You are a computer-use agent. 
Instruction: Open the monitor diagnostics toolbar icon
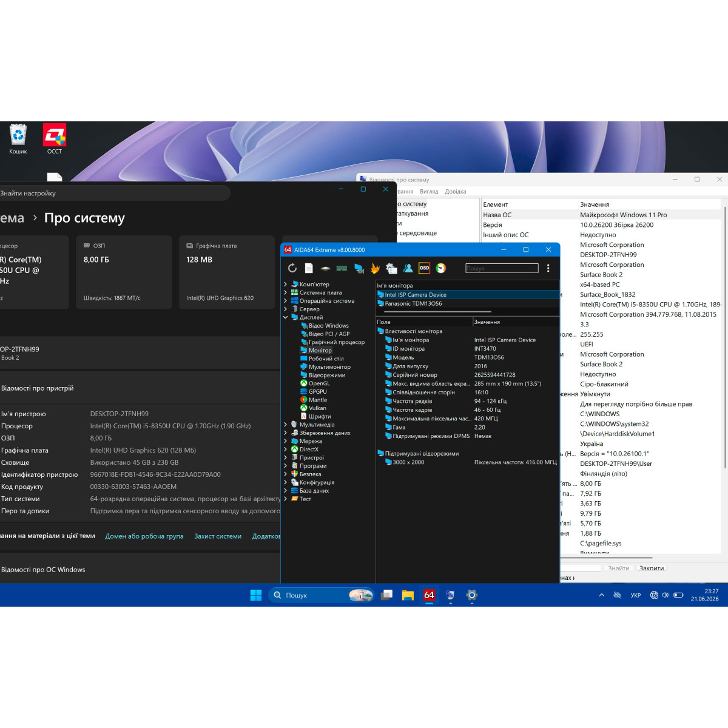359,268
